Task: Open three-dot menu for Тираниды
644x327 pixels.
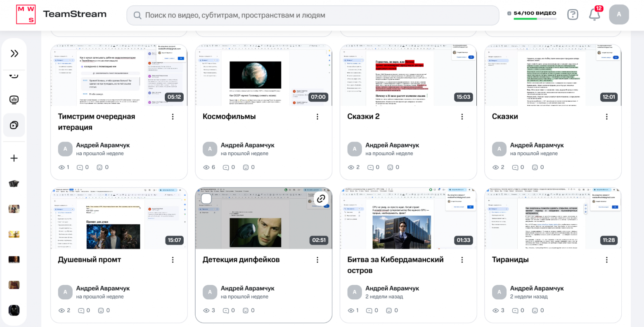Action: tap(607, 260)
